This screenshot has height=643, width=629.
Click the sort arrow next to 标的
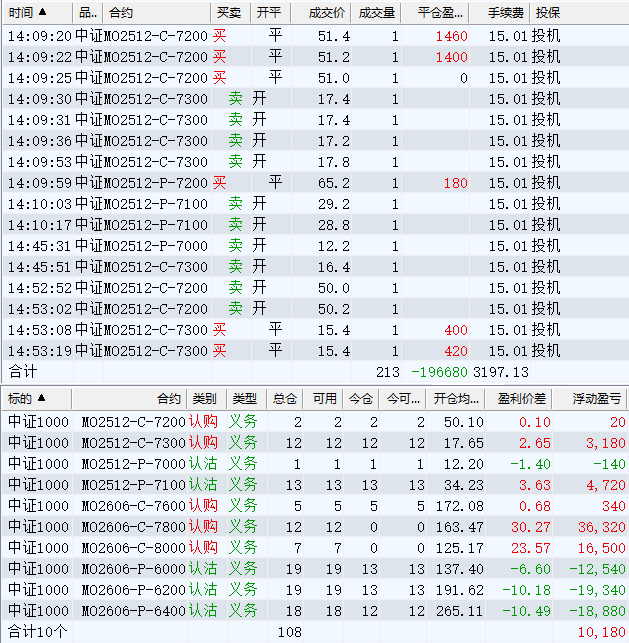point(41,397)
